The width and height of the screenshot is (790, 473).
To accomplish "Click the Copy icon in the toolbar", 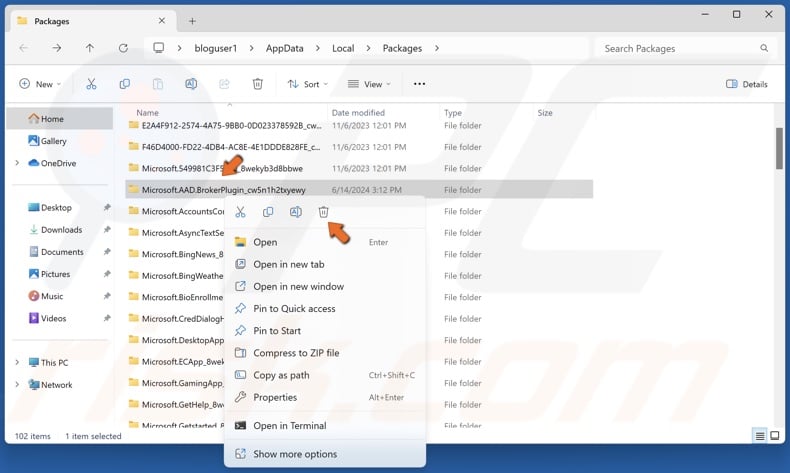I will pos(124,84).
